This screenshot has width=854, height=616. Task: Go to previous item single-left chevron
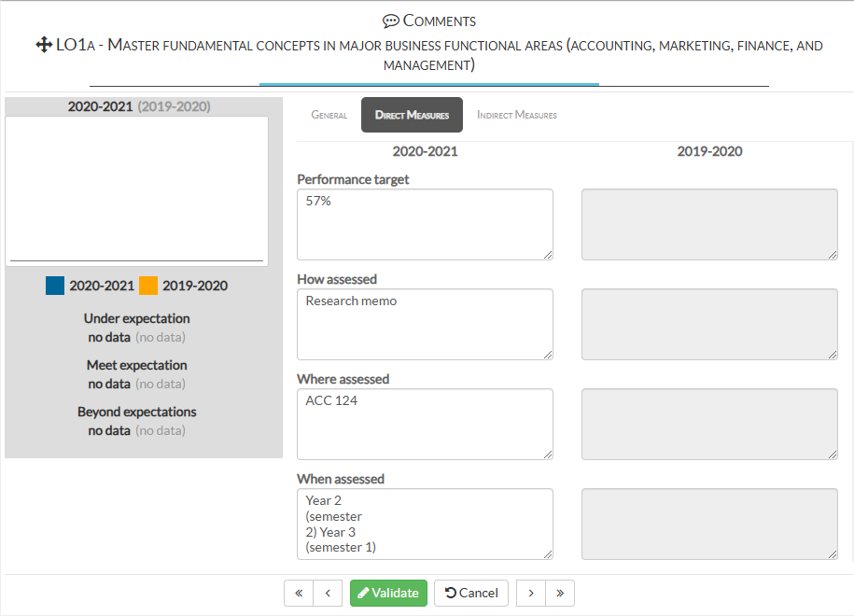(x=328, y=593)
